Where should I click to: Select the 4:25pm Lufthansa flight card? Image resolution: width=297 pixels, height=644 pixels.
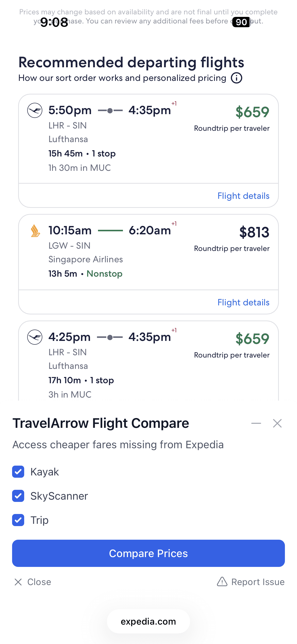click(x=149, y=365)
